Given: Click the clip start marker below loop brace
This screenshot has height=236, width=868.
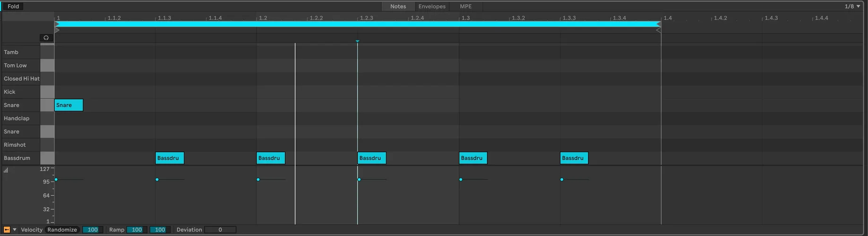Looking at the screenshot, I should tap(57, 30).
